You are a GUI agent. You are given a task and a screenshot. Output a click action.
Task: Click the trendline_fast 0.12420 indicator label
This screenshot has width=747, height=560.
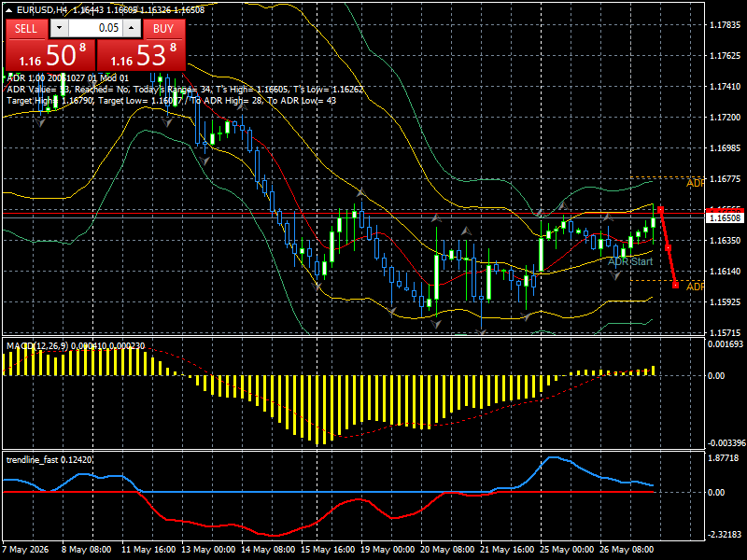tap(49, 460)
